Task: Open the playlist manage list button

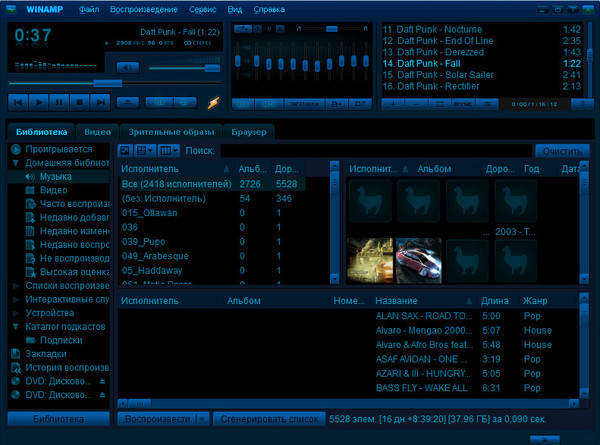Action: coord(487,104)
